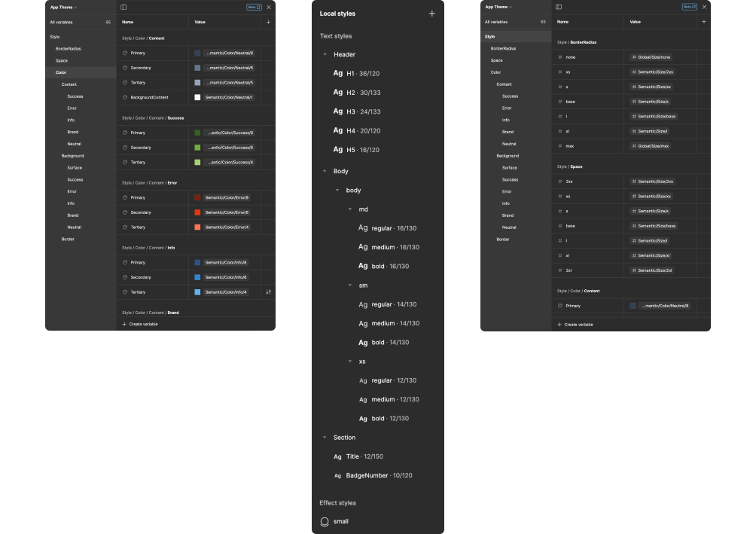Image resolution: width=756 pixels, height=534 pixels.
Task: Click the plus icon beside Local styles
Action: (x=431, y=14)
